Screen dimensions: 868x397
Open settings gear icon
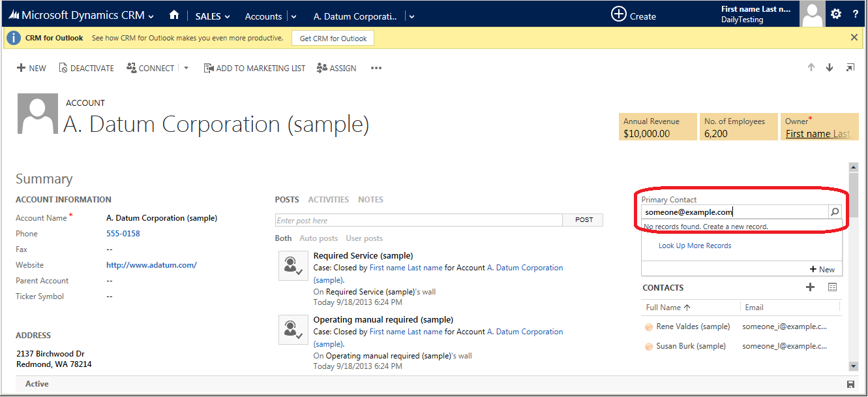click(836, 14)
